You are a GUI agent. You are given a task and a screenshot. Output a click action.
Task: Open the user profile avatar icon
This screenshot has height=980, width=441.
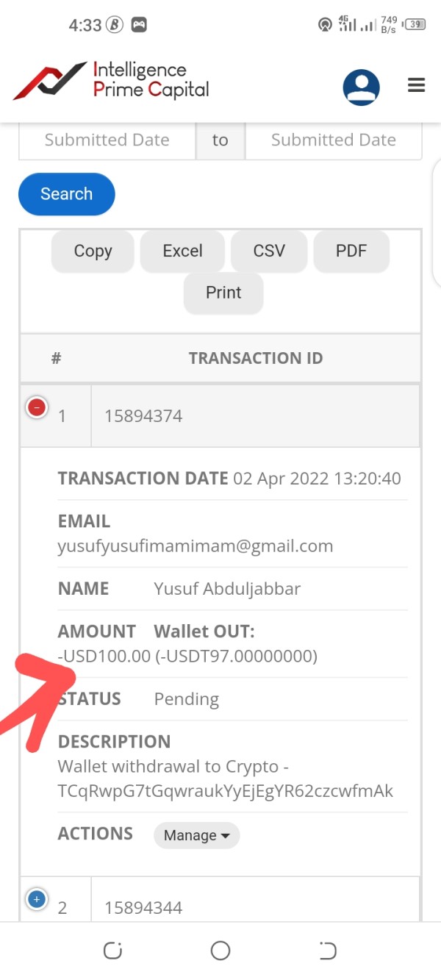(x=361, y=87)
